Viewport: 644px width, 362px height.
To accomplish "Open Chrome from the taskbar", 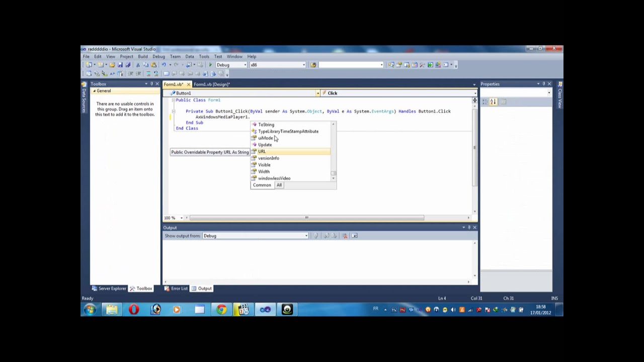I will coord(221,310).
